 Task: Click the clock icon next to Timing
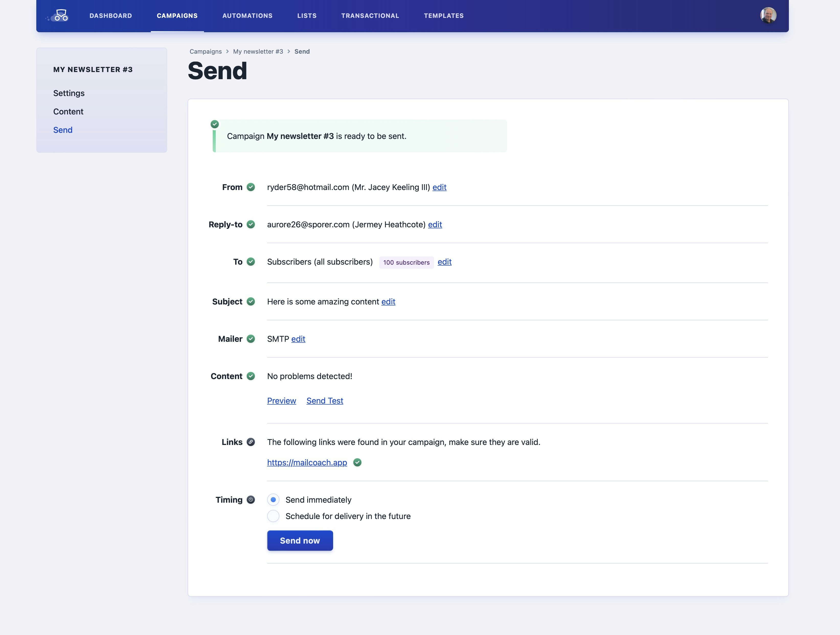[251, 500]
